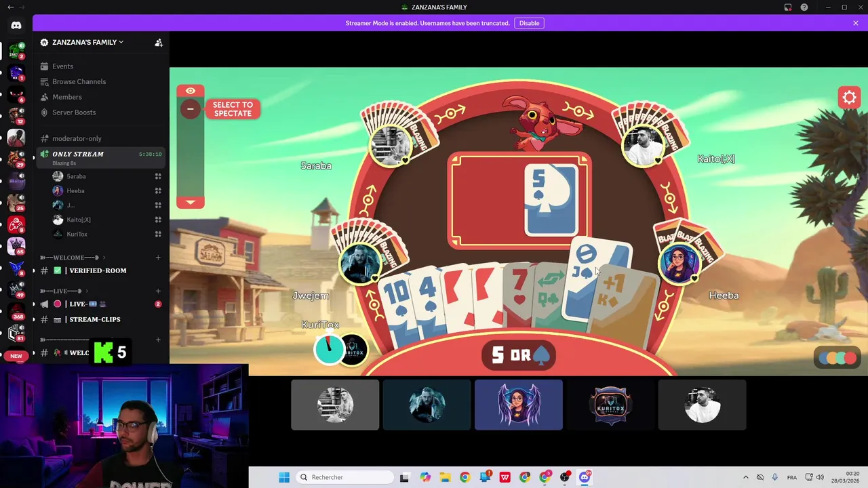The image size is (868, 488).
Task: Click the activity icon beside Kaito[:X]
Action: point(158,220)
